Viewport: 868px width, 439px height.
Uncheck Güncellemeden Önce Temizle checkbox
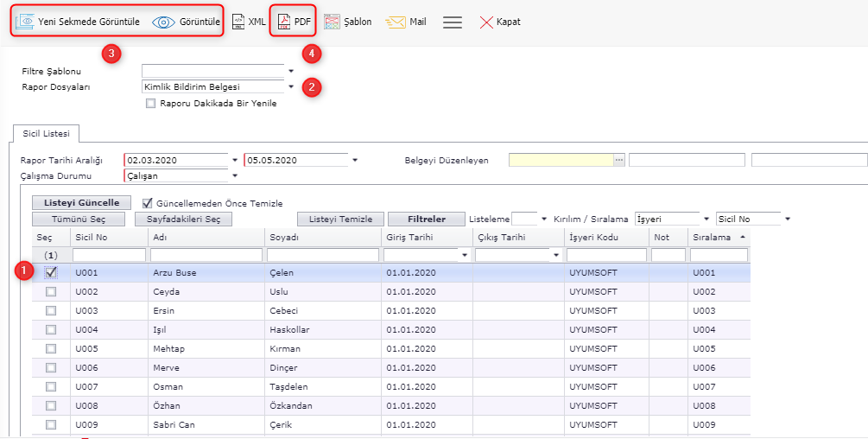[147, 203]
